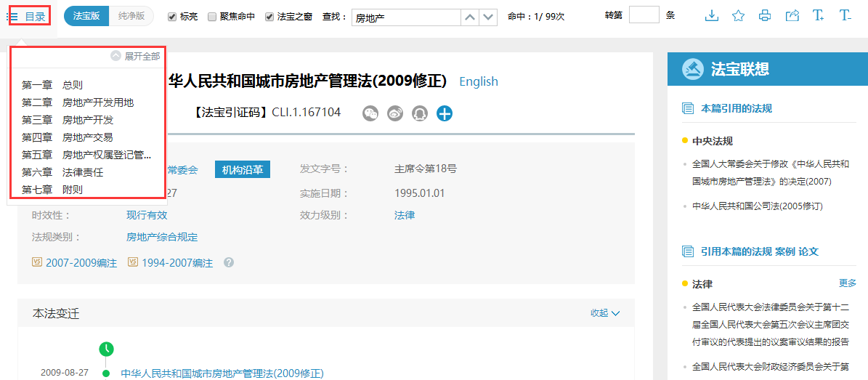
Task: Select 第二章 房地产开发用地
Action: [78, 102]
